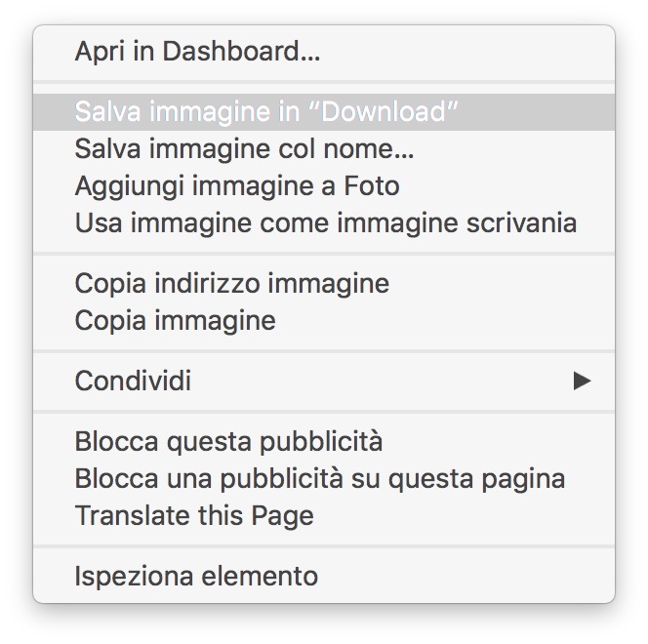Click Blocca una pubblicità su questa pagina
The image size is (648, 644).
click(319, 478)
